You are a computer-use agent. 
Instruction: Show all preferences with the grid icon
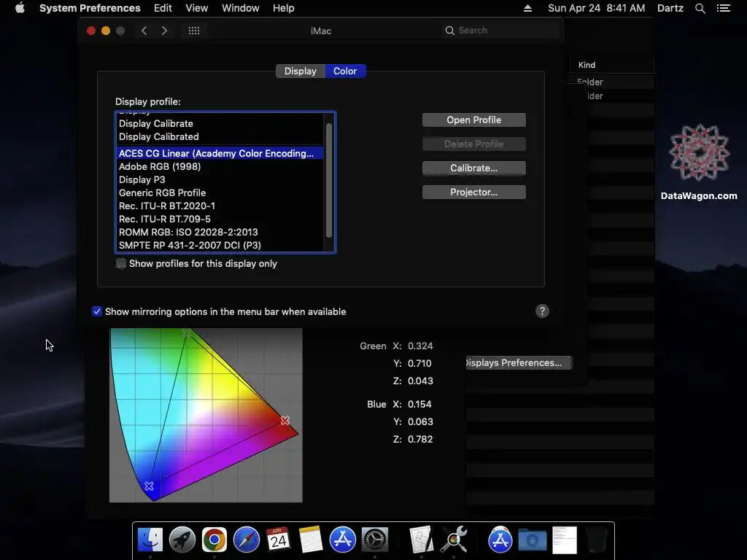coord(194,31)
